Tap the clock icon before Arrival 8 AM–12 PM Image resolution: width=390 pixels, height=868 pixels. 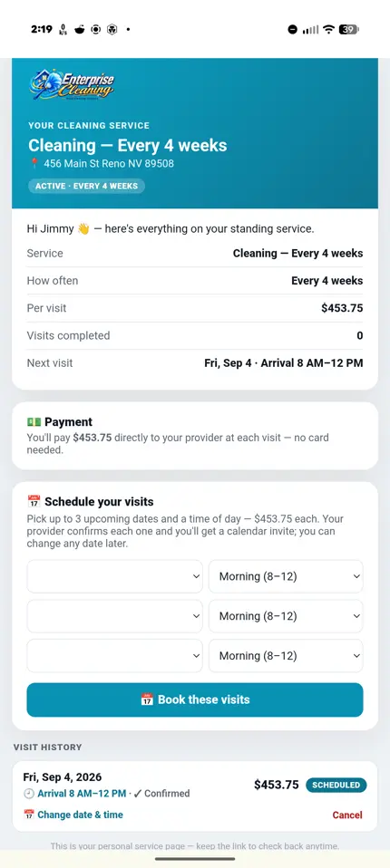(29, 794)
